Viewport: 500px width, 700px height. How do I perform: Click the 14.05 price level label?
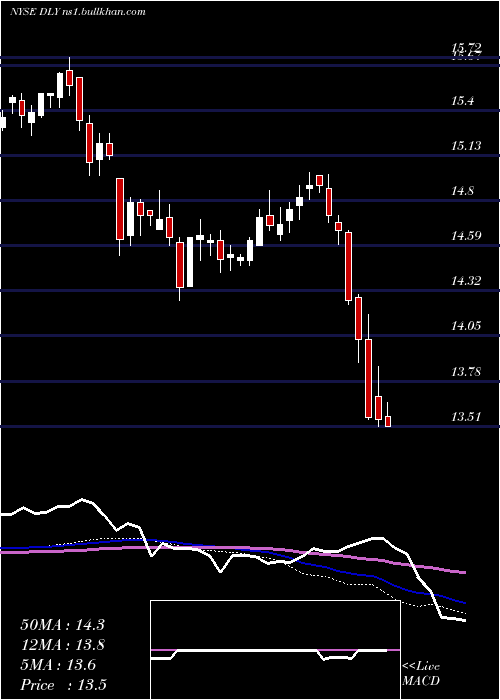466,326
